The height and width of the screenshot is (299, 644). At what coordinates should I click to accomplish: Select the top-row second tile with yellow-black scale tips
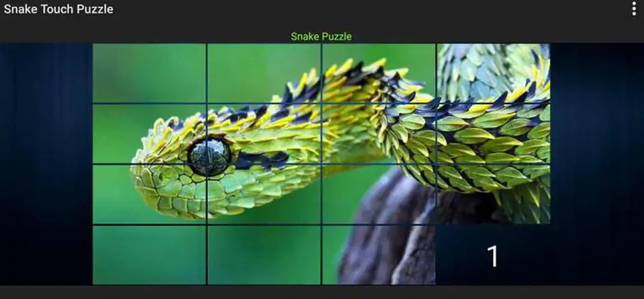263,73
